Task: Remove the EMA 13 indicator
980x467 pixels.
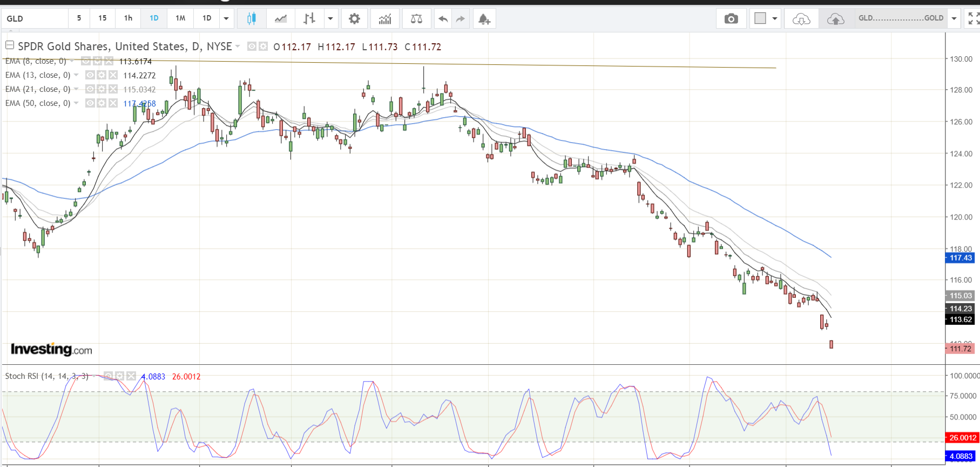Action: (x=113, y=75)
